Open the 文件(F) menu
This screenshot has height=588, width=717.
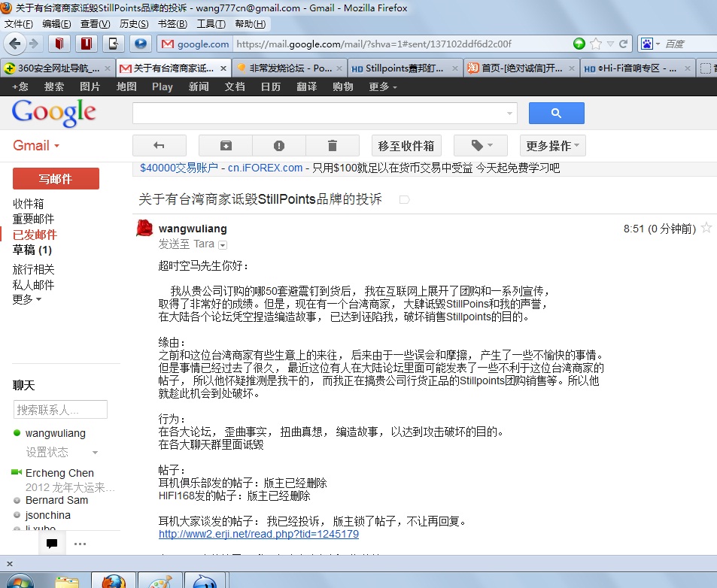(19, 24)
